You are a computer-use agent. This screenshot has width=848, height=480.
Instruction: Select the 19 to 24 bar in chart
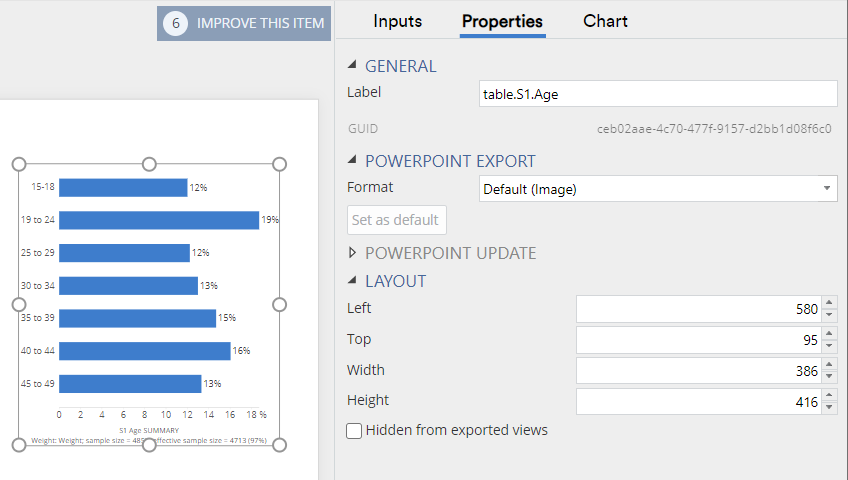point(158,220)
